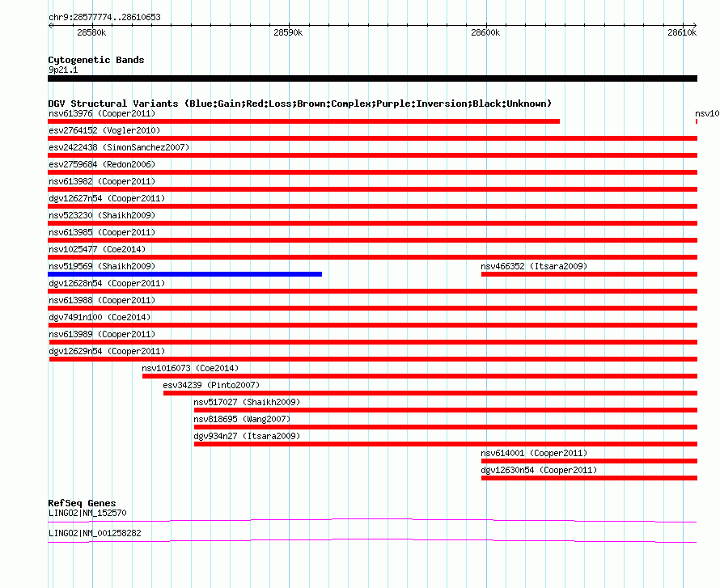The height and width of the screenshot is (588, 720).
Task: Click the nsv614001 (Cooper2011) label
Action: coord(534,453)
